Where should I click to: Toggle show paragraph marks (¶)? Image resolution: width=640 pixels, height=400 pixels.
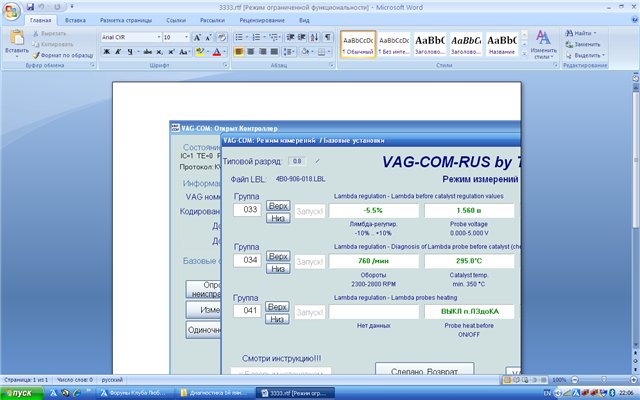(327, 38)
